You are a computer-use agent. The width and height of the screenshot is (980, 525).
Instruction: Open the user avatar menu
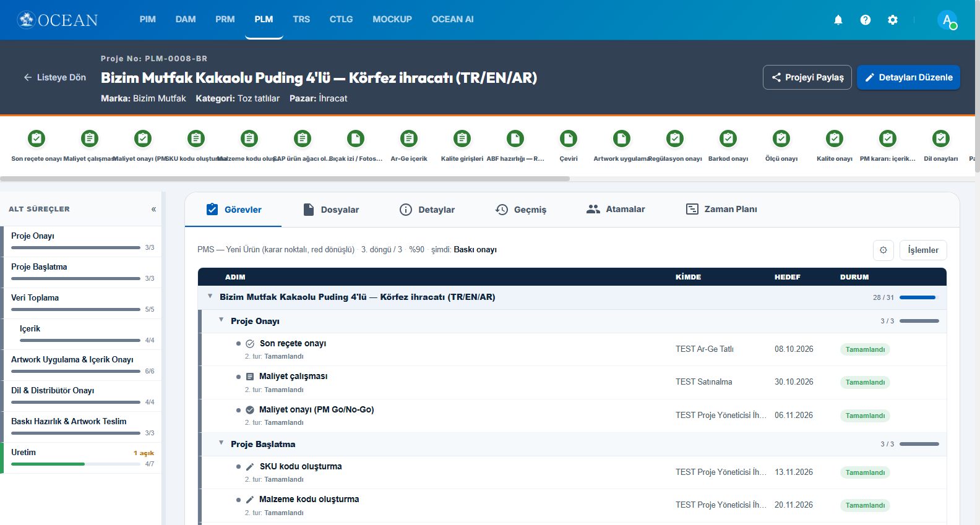point(947,20)
